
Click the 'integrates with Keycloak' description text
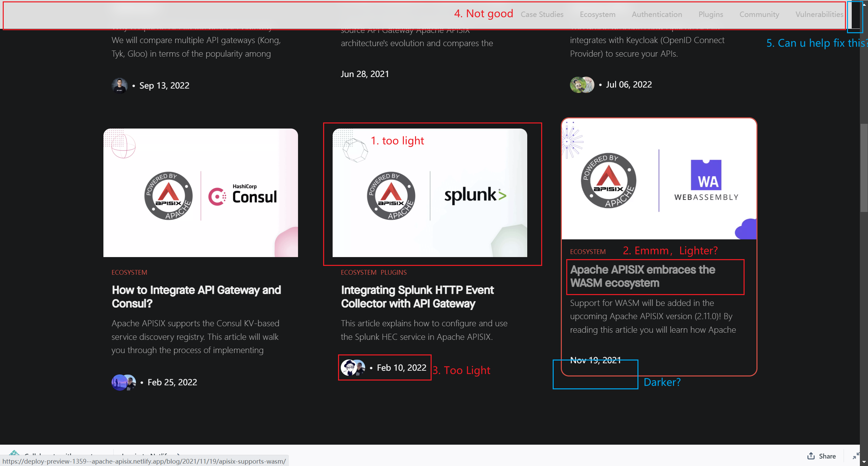[647, 47]
